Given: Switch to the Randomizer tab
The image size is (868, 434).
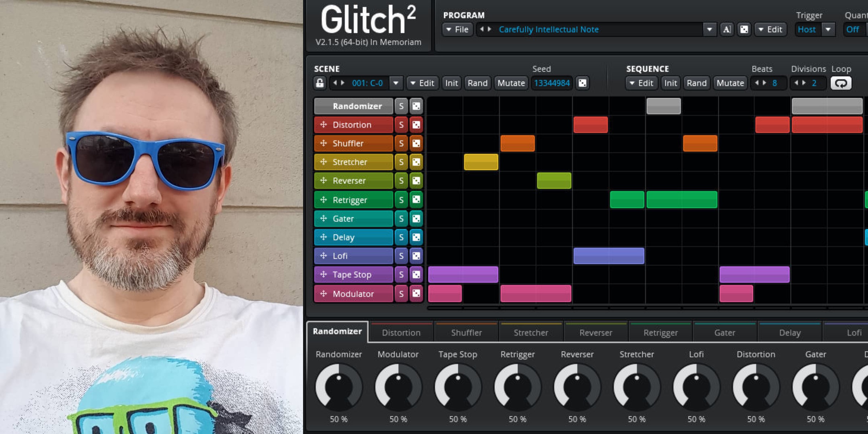Looking at the screenshot, I should [337, 331].
